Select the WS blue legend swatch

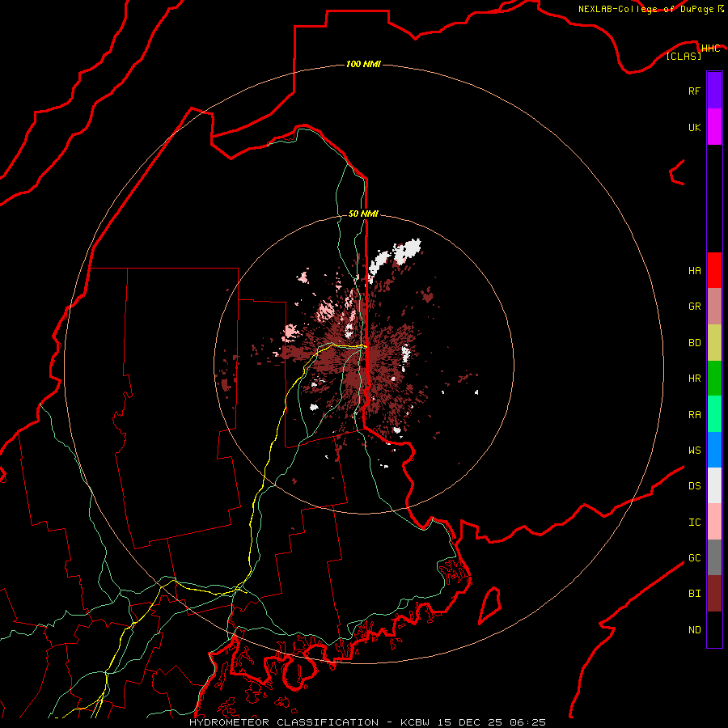pos(714,450)
